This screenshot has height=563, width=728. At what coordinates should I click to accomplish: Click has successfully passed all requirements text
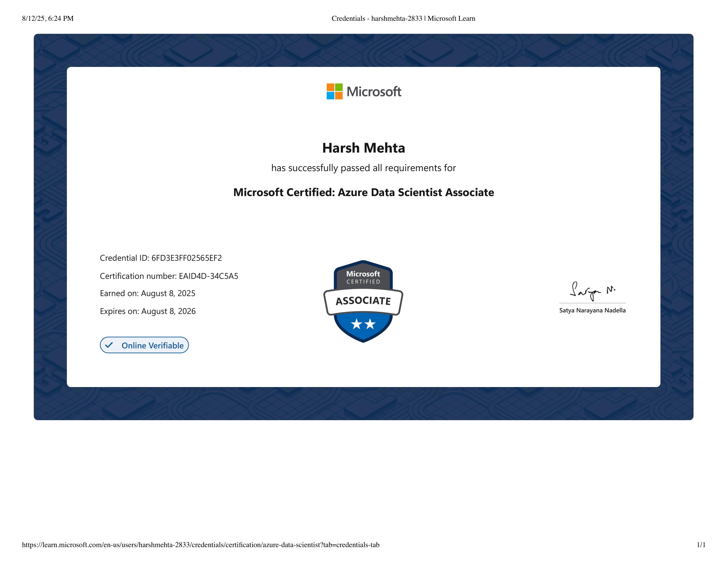364,168
